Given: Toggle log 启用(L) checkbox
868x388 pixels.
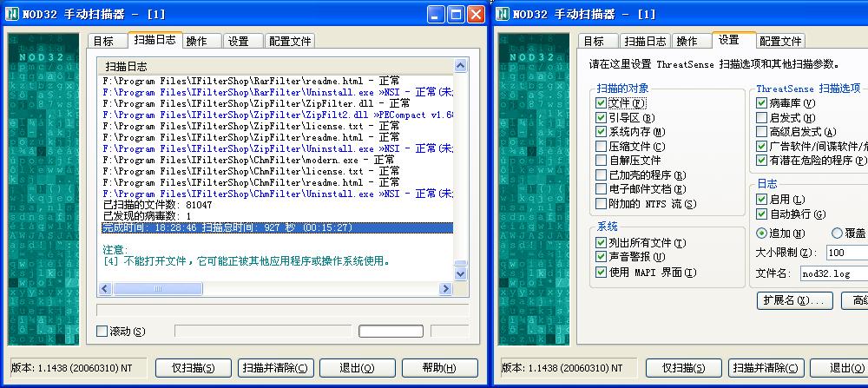Looking at the screenshot, I should 761,200.
